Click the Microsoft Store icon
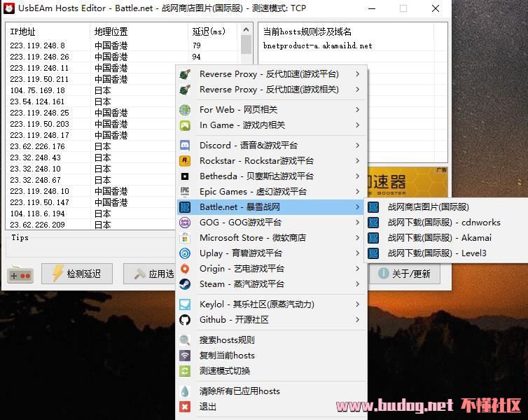This screenshot has height=420, width=528. [x=185, y=238]
